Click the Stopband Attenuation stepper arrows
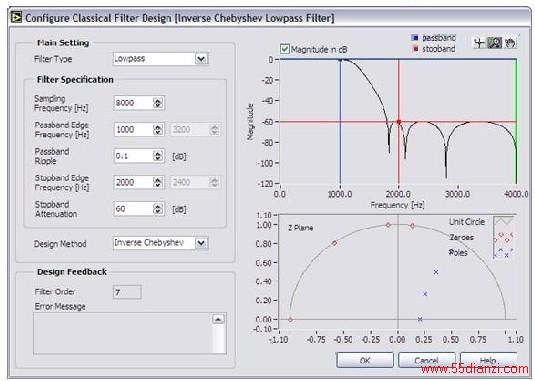This screenshot has height=381, width=535. click(x=158, y=209)
